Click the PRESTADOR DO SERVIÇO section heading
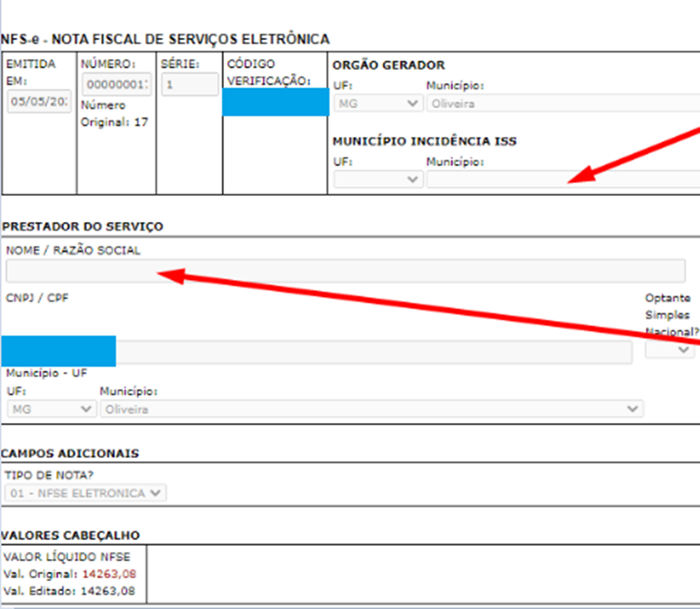700x609 pixels. tap(83, 227)
